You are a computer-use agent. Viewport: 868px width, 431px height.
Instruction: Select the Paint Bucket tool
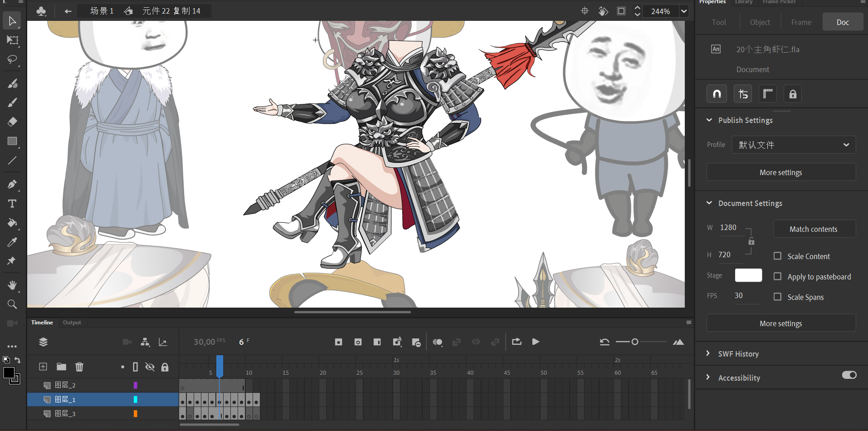point(12,223)
